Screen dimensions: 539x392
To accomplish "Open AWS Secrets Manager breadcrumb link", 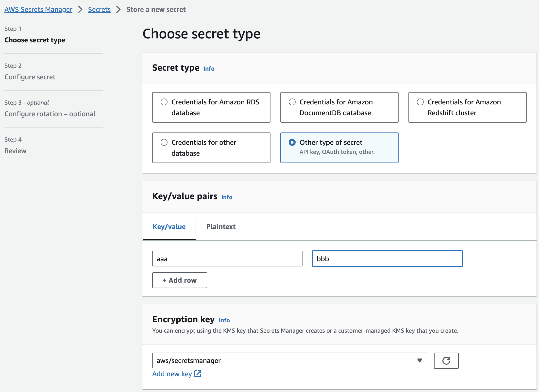I will [38, 9].
